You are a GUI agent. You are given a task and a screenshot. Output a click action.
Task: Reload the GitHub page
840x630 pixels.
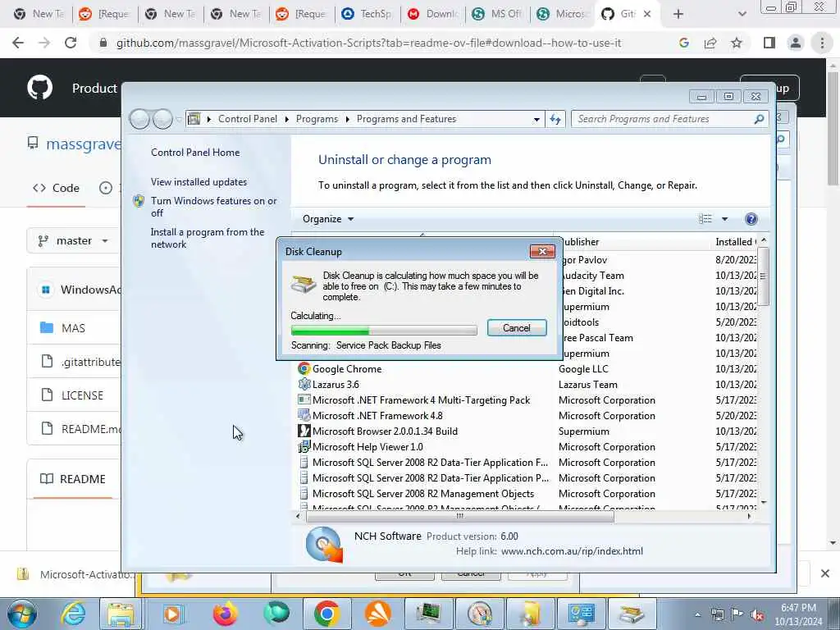pos(71,43)
